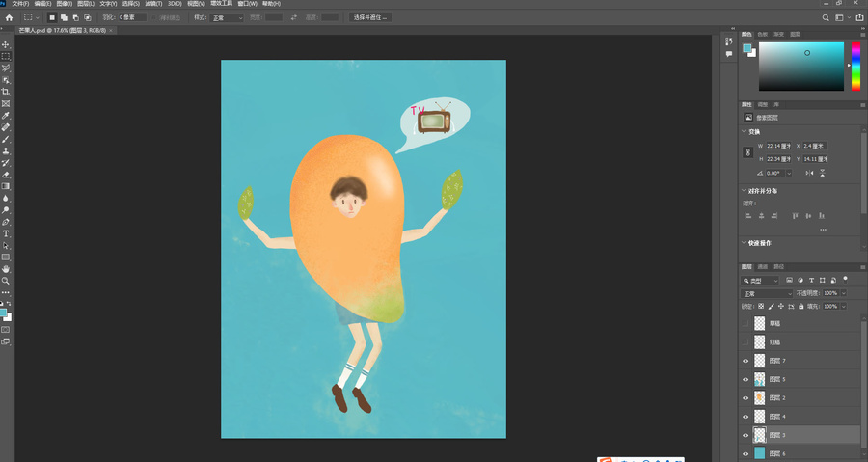The image size is (868, 462).
Task: Choose Add to Selection mode icon
Action: [64, 17]
